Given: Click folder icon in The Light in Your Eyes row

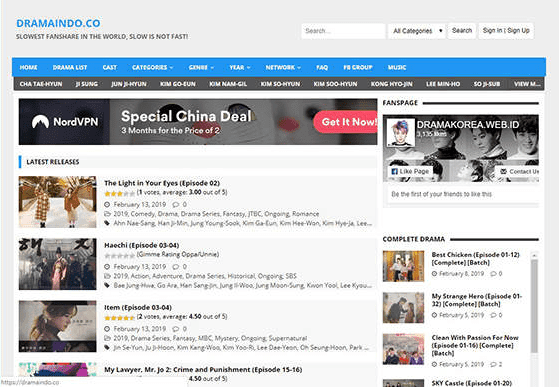Looking at the screenshot, I should click(x=107, y=214).
